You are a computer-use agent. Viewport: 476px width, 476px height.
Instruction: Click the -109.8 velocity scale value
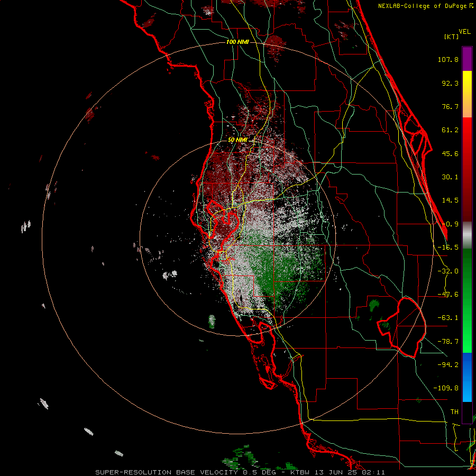[x=446, y=388]
